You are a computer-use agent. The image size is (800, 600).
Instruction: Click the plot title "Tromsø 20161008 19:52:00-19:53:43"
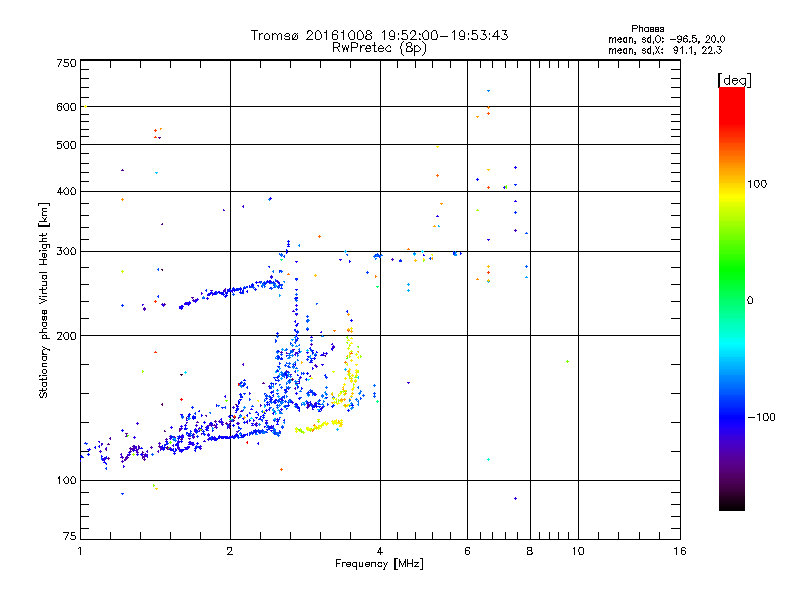coord(379,35)
